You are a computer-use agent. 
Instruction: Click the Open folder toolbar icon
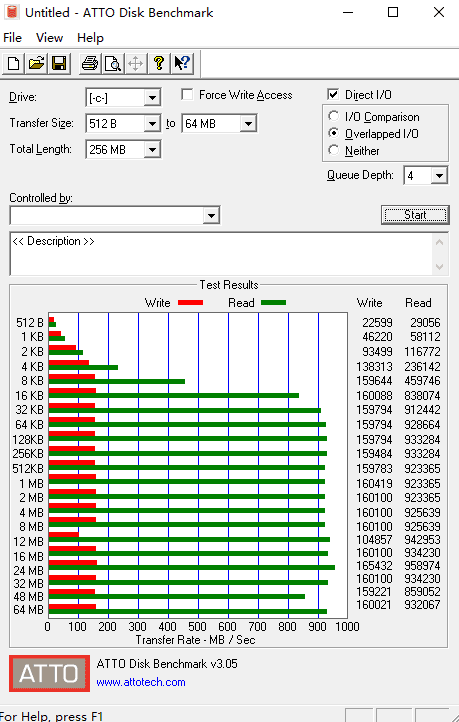tap(36, 63)
